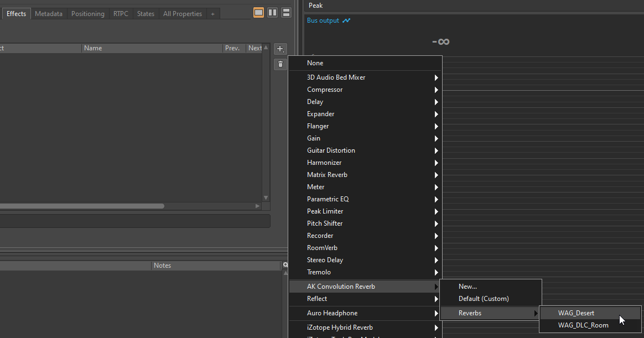Click the plus tab to add a tab
The width and height of the screenshot is (644, 338).
pyautogui.click(x=212, y=14)
